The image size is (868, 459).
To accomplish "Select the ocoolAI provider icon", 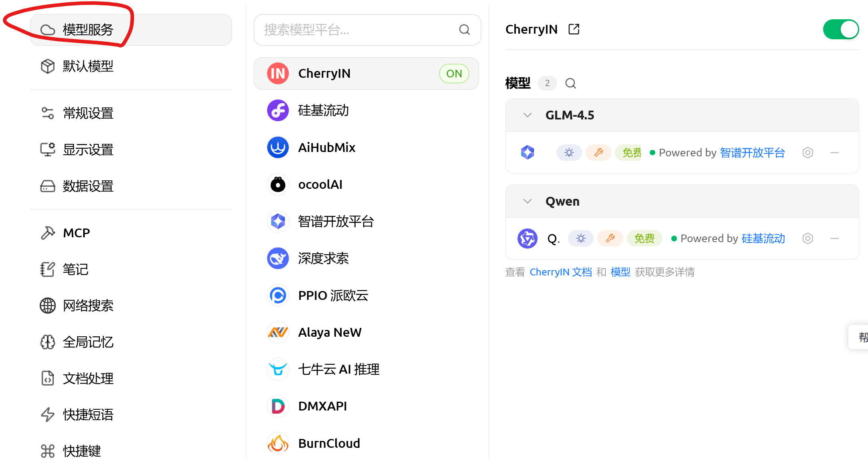I will pyautogui.click(x=278, y=184).
